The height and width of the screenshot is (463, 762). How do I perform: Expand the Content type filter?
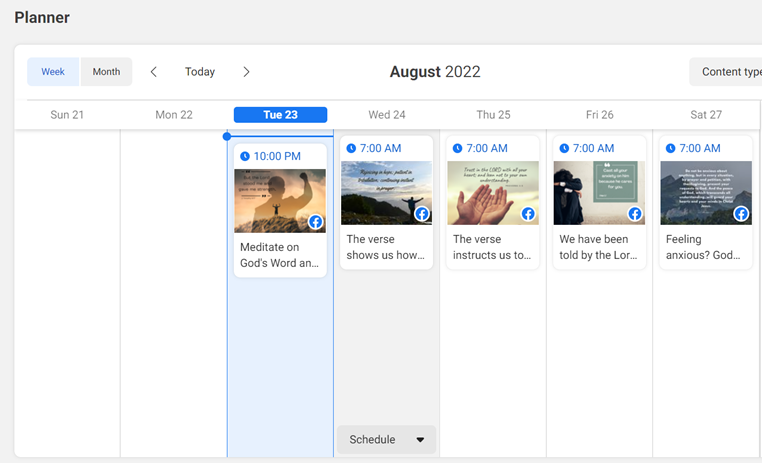click(x=727, y=72)
